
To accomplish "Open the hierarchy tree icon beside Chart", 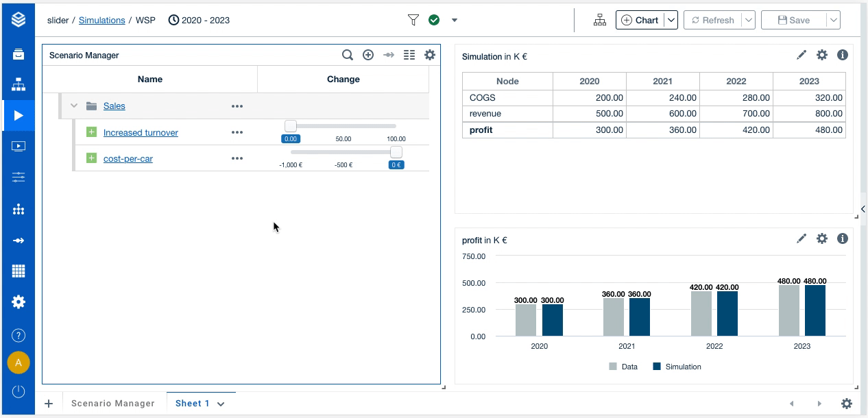I will point(600,21).
